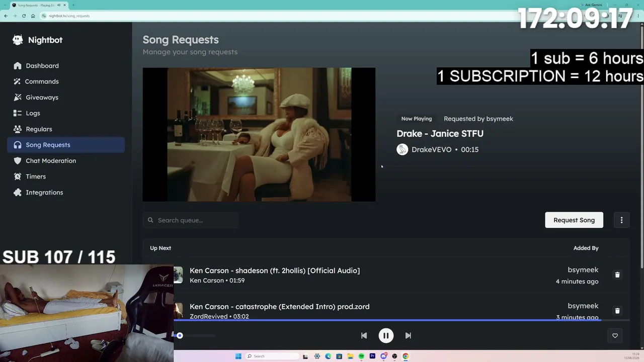Open File Explorer from the taskbar
Viewport: 644px width, 362px height.
click(x=350, y=356)
